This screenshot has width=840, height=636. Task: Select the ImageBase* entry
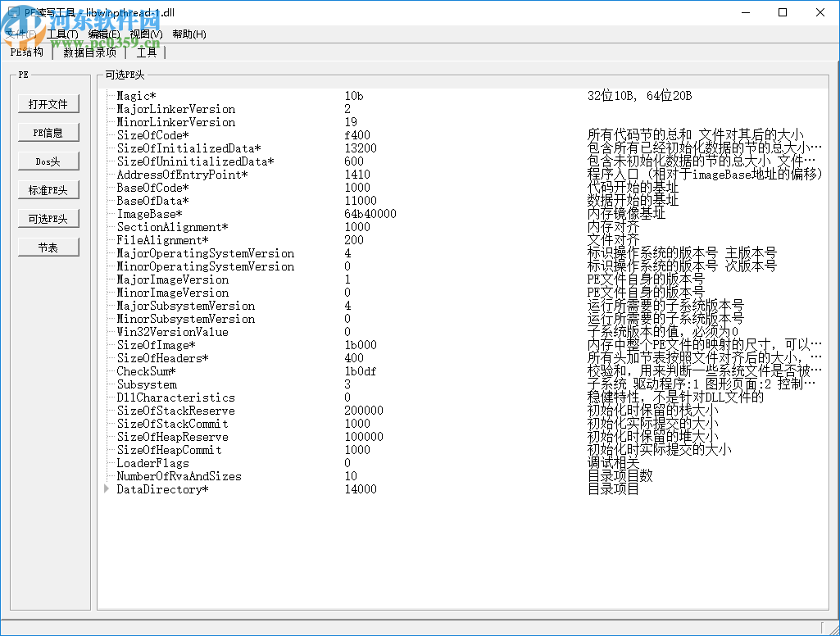click(x=149, y=214)
